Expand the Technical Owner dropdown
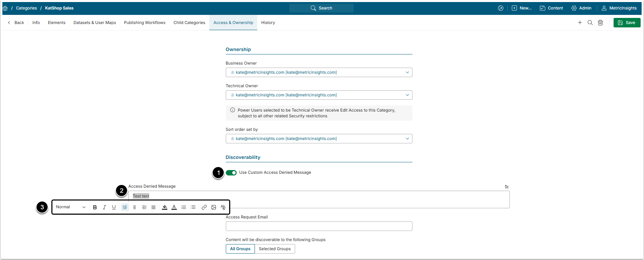 click(x=319, y=95)
